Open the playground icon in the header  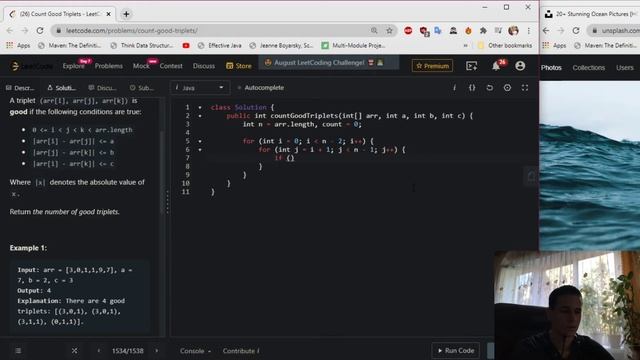[x=471, y=66]
